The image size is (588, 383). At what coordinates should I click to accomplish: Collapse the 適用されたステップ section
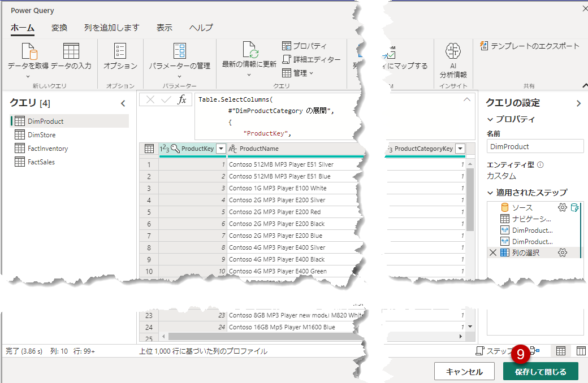pyautogui.click(x=490, y=193)
